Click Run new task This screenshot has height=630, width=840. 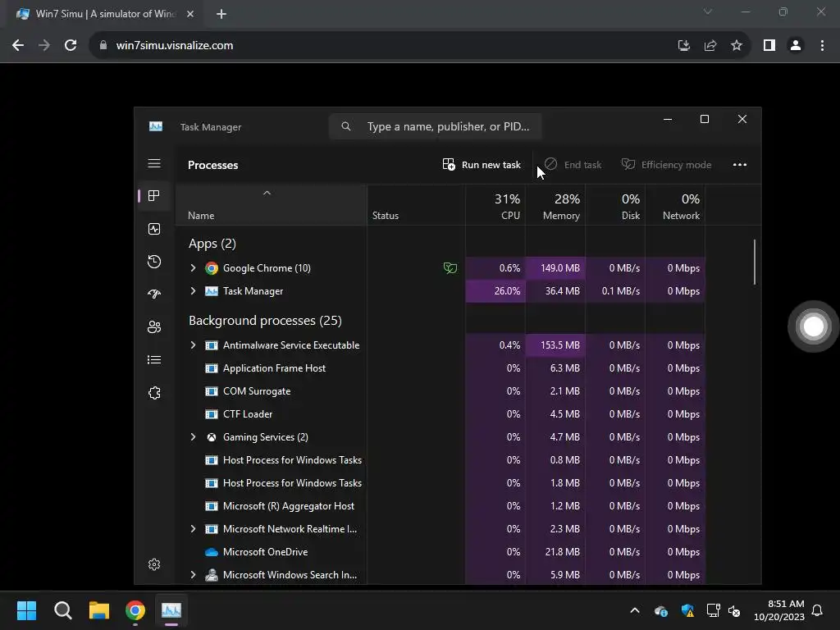482,164
